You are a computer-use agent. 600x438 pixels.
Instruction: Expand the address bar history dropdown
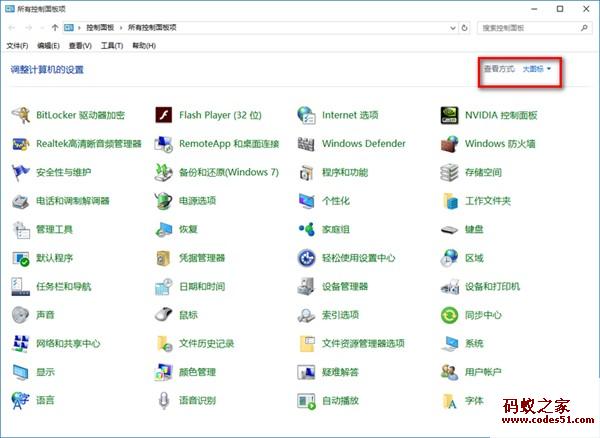pyautogui.click(x=453, y=28)
